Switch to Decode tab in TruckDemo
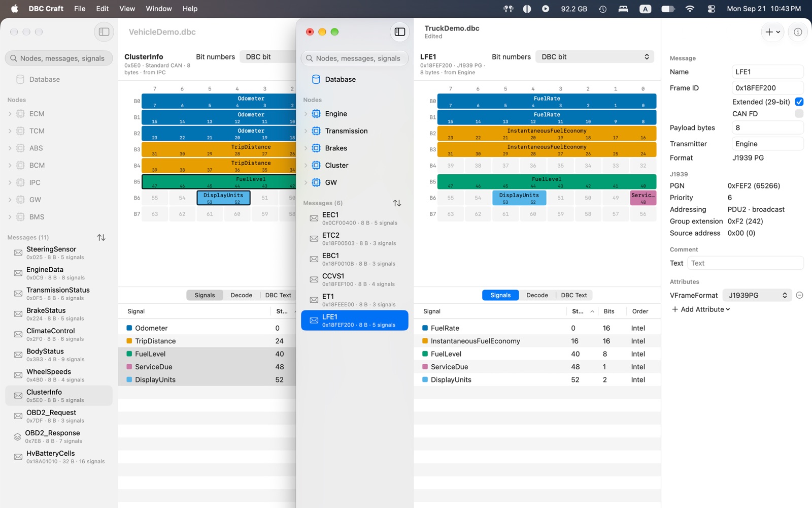This screenshot has height=508, width=812. (x=537, y=295)
